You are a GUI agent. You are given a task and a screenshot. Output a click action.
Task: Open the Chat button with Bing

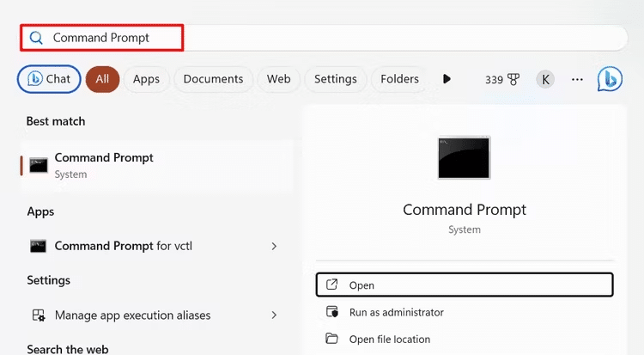pyautogui.click(x=48, y=79)
